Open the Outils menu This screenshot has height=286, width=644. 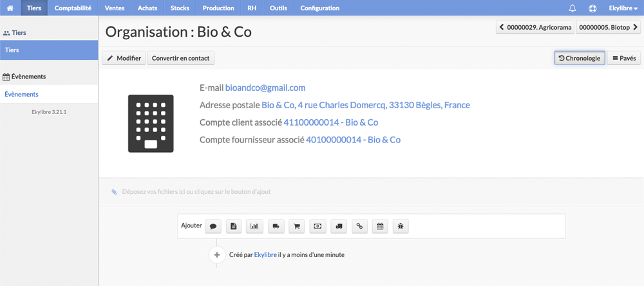278,8
